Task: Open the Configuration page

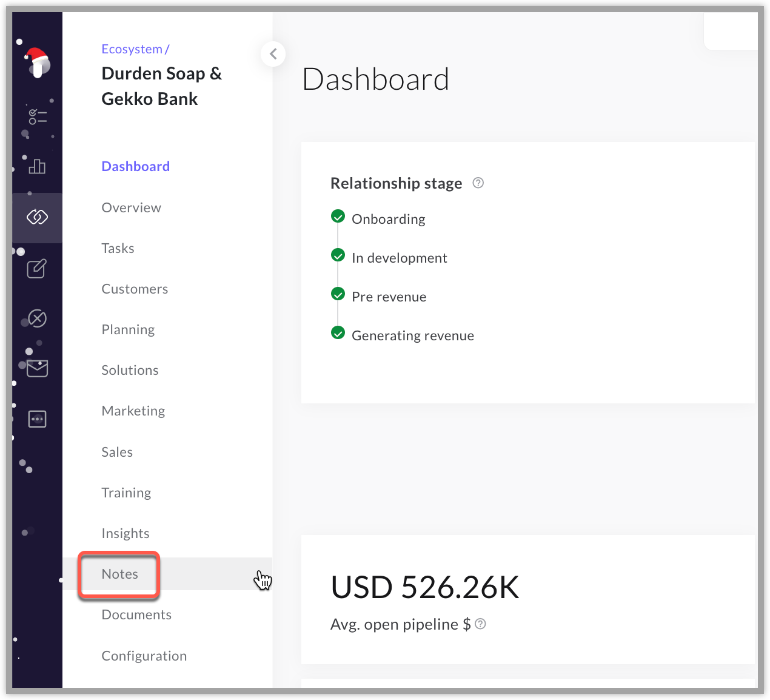Action: click(144, 656)
